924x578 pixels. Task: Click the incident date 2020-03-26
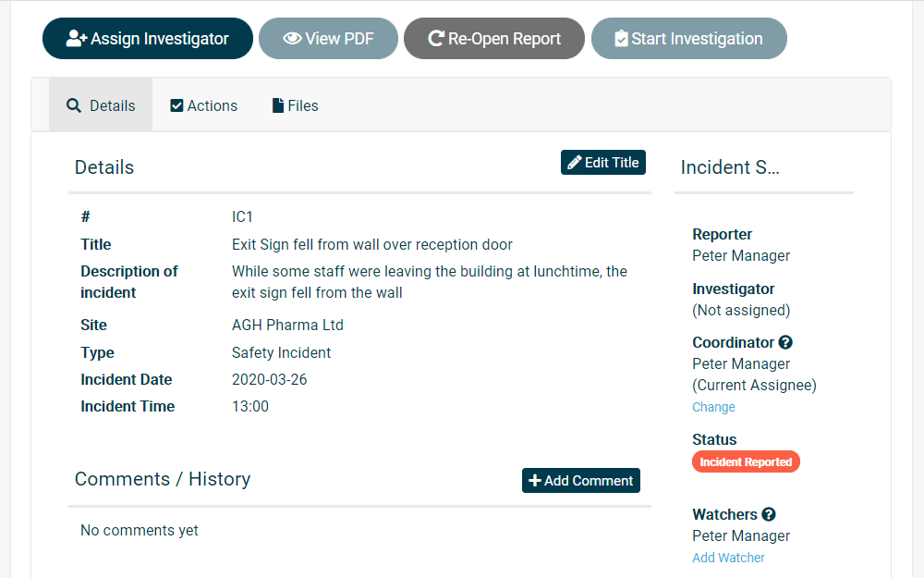pyautogui.click(x=269, y=379)
